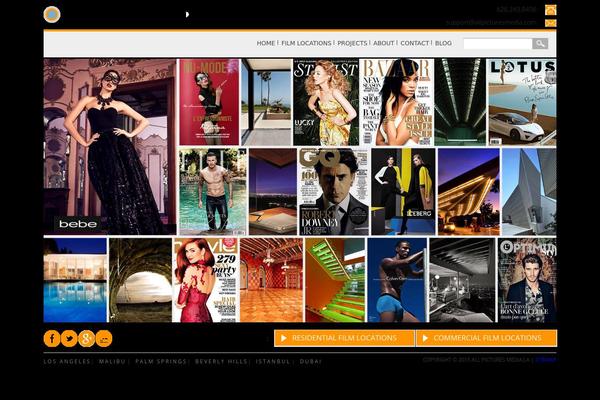Open the FILM LOCATIONS menu
Image resolution: width=600 pixels, height=400 pixels.
[x=306, y=43]
